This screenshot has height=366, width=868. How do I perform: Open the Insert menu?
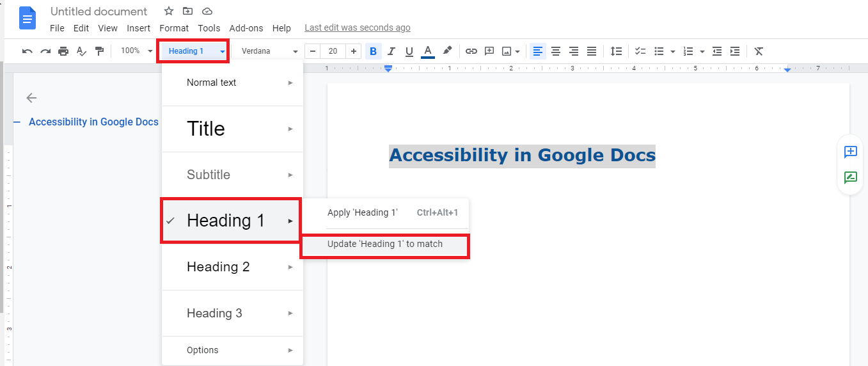pyautogui.click(x=139, y=28)
